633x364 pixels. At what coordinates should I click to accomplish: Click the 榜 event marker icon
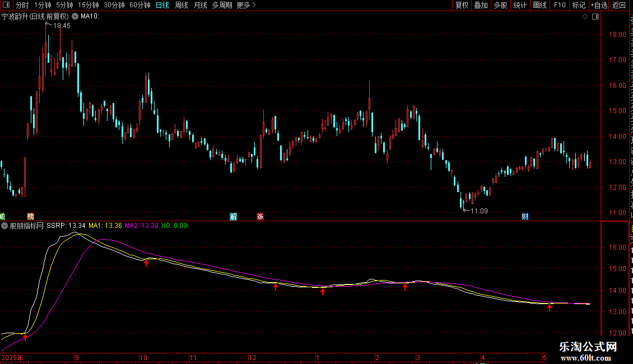point(30,217)
